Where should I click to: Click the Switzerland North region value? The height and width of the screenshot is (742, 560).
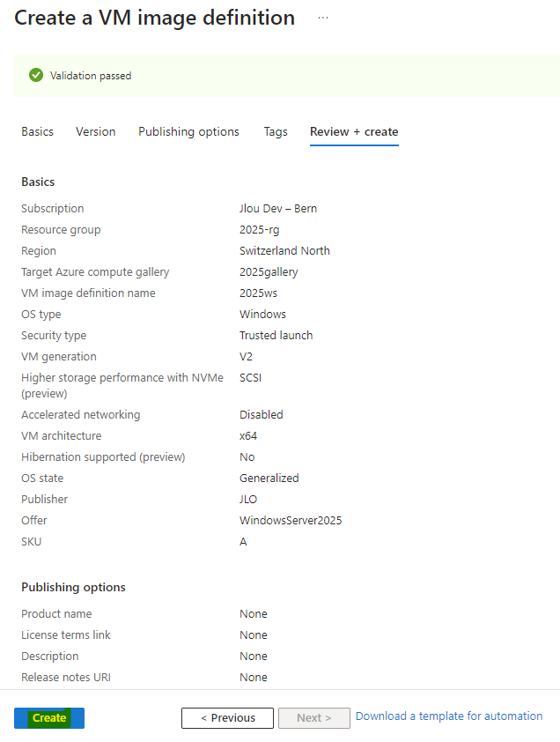point(284,251)
